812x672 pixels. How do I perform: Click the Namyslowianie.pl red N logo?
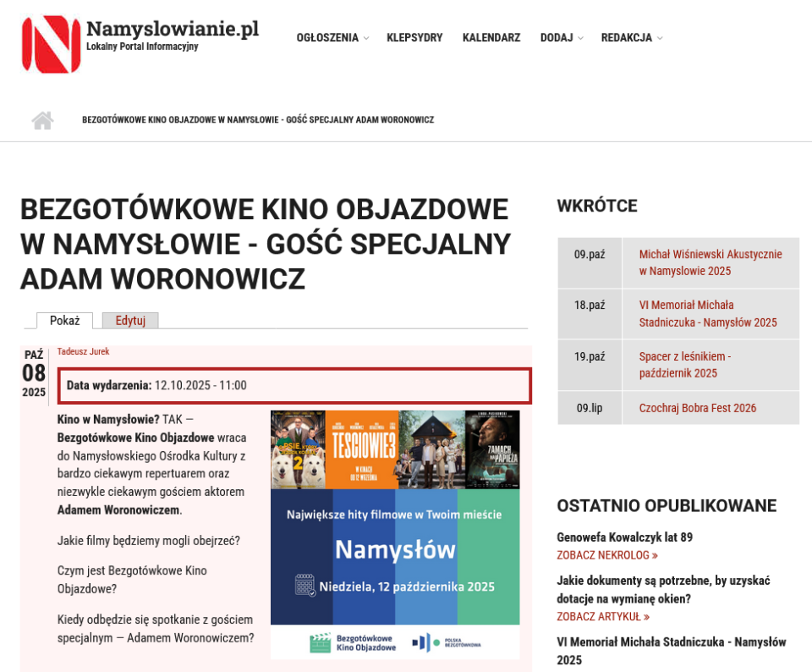[x=52, y=44]
